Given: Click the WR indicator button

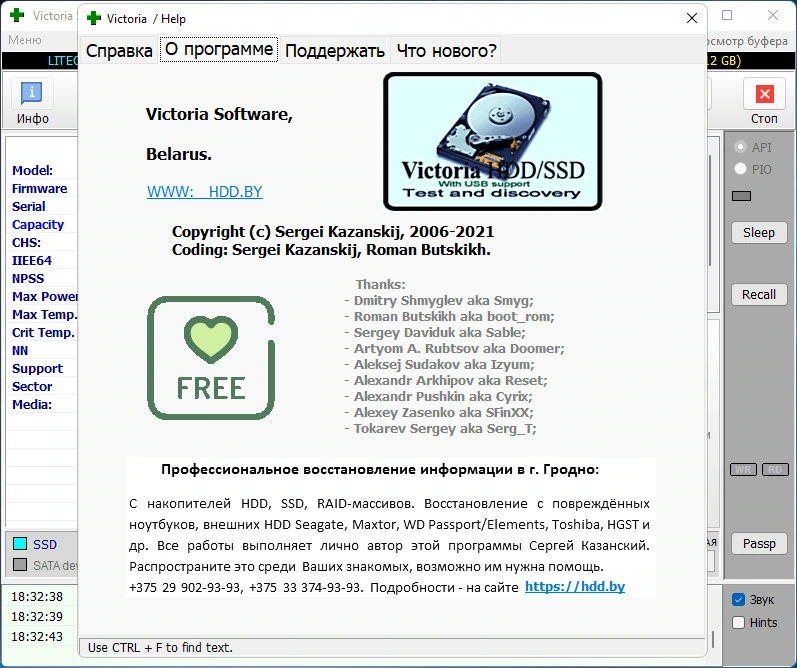Looking at the screenshot, I should 743,469.
